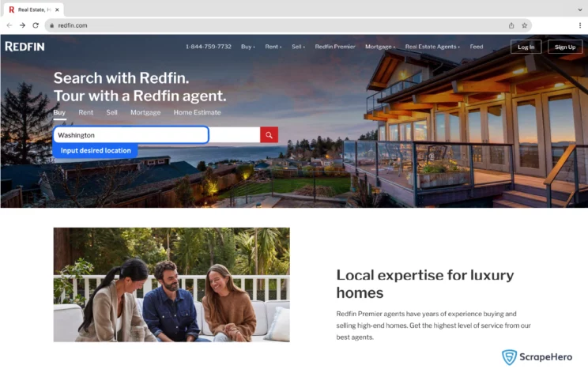Click the browser forward arrow

(22, 25)
